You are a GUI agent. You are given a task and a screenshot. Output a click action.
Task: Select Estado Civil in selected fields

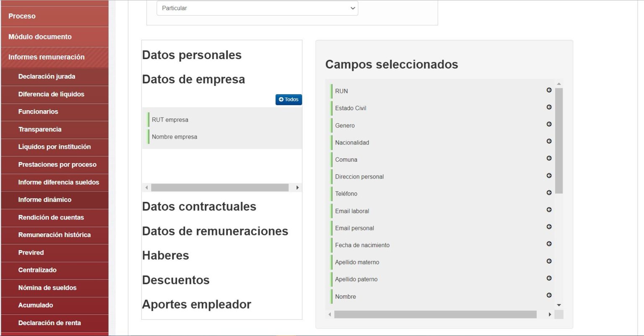[x=442, y=108]
